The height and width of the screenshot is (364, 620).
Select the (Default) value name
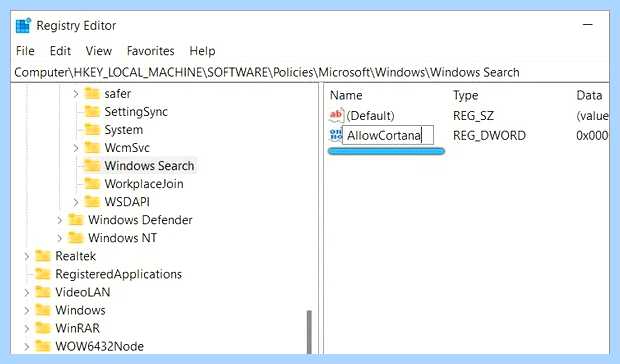tap(370, 116)
